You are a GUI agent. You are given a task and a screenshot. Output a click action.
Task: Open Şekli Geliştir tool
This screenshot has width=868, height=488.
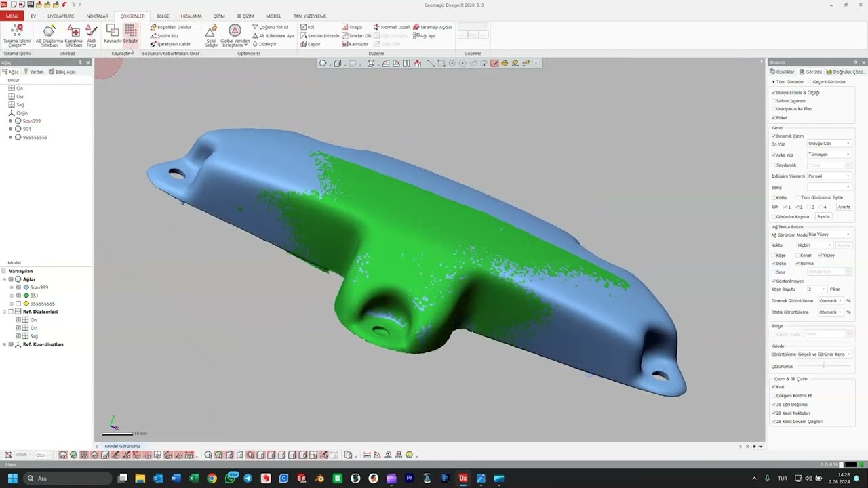tap(212, 36)
